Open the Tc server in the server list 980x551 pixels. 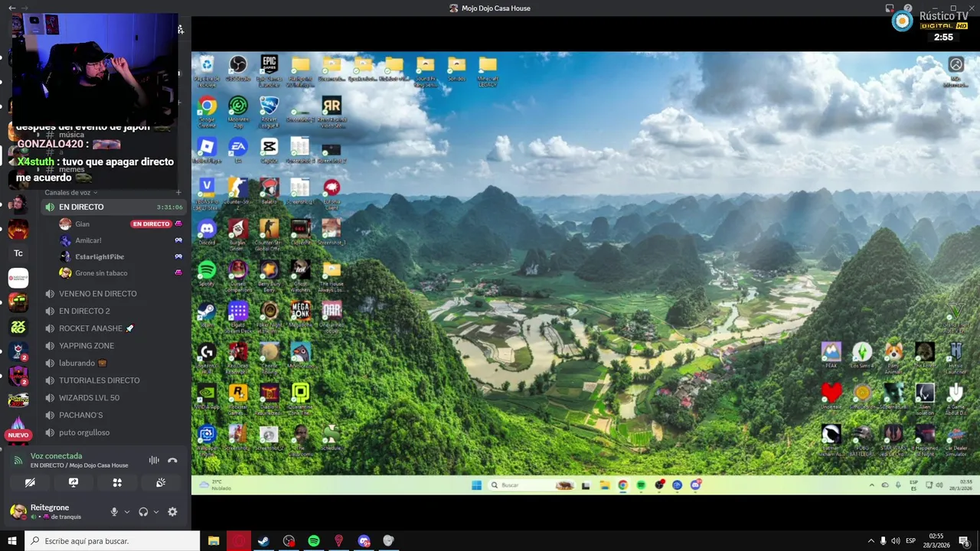18,253
